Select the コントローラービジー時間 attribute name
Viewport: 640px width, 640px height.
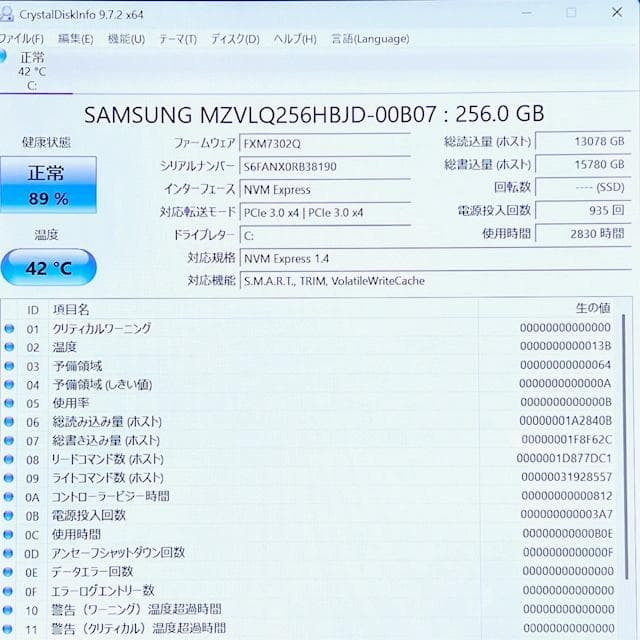point(110,497)
